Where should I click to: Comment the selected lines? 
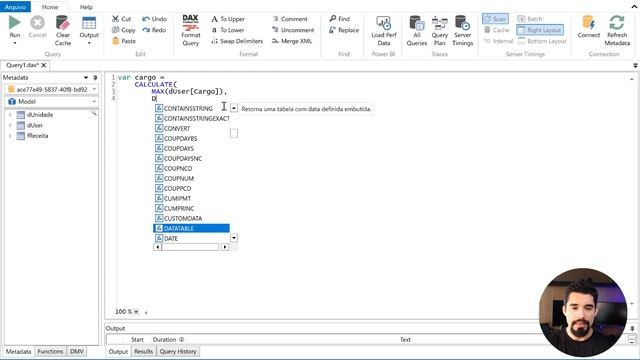pos(290,19)
